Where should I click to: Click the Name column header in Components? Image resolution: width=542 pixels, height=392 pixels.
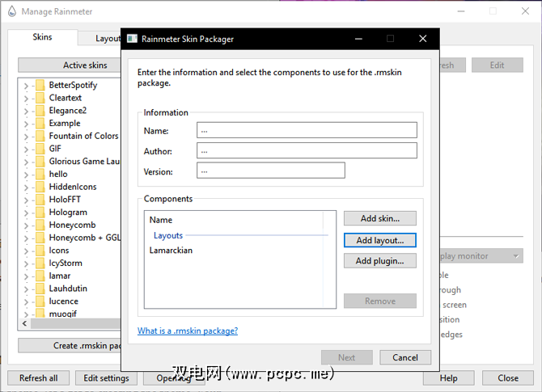point(161,220)
